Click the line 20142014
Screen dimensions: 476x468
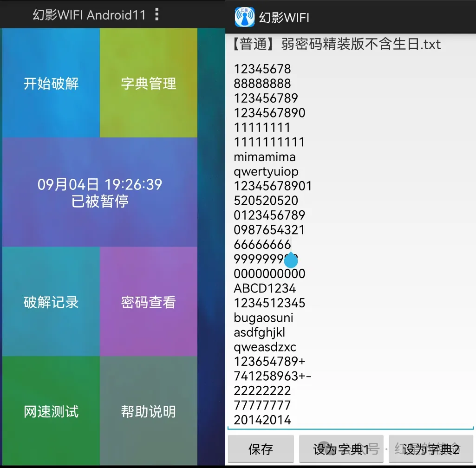pyautogui.click(x=262, y=420)
